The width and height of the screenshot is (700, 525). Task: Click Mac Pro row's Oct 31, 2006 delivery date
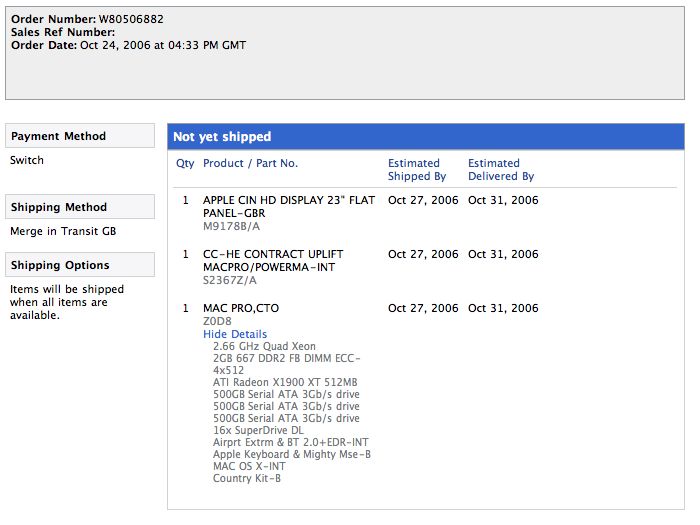[503, 308]
